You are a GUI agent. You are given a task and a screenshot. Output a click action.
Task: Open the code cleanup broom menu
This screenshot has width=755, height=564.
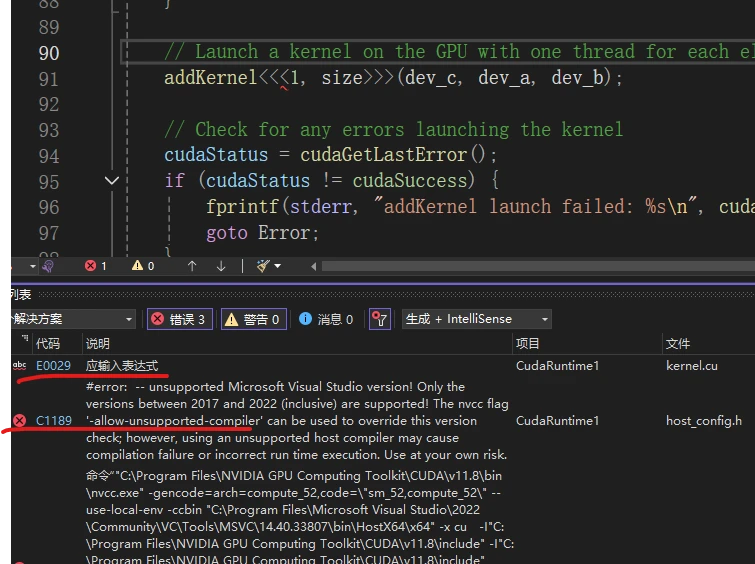(x=268, y=266)
